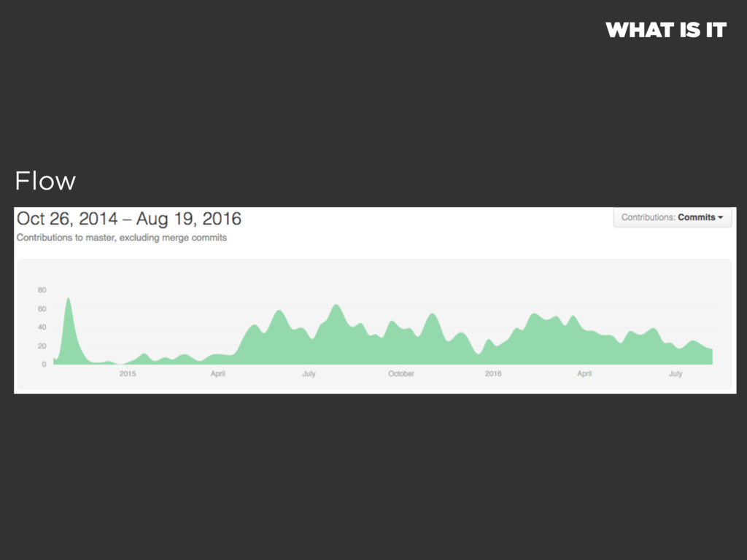Click the 60 value on the y-axis

coord(42,309)
